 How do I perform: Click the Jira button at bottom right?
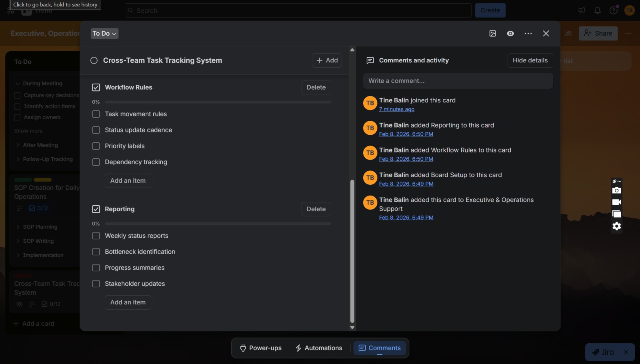point(603,352)
